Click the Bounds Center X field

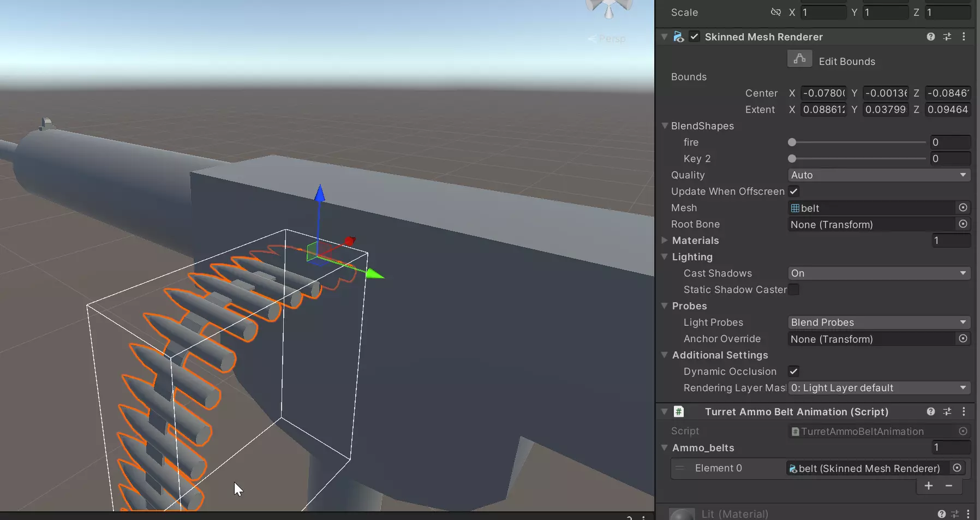pos(823,93)
